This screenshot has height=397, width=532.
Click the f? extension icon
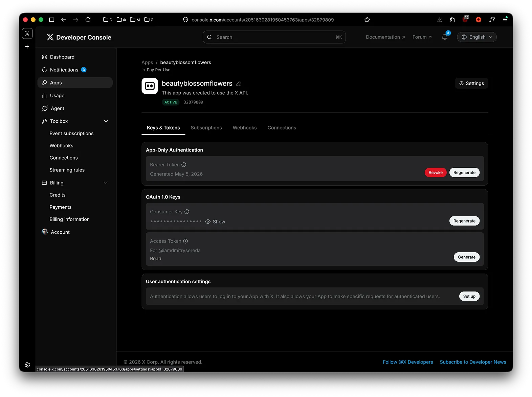(x=492, y=20)
